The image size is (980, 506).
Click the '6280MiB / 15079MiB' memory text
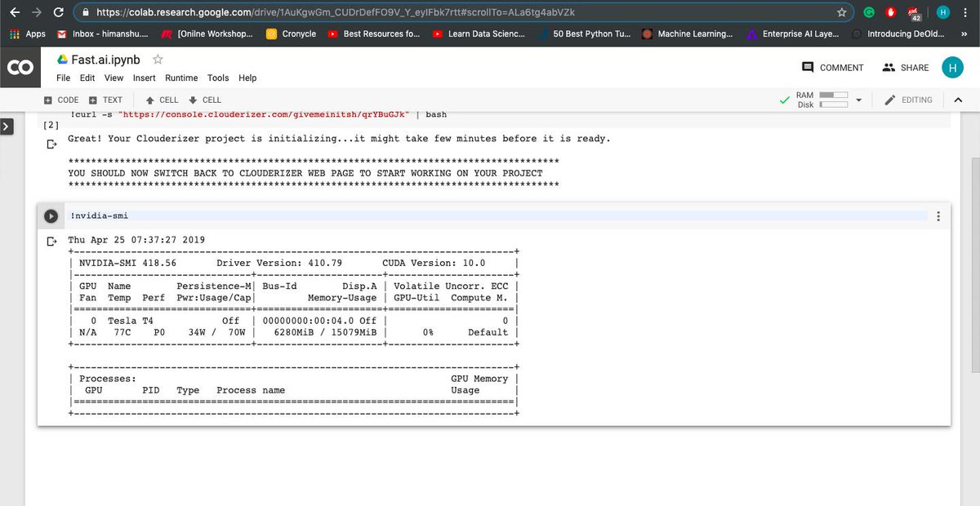click(326, 332)
